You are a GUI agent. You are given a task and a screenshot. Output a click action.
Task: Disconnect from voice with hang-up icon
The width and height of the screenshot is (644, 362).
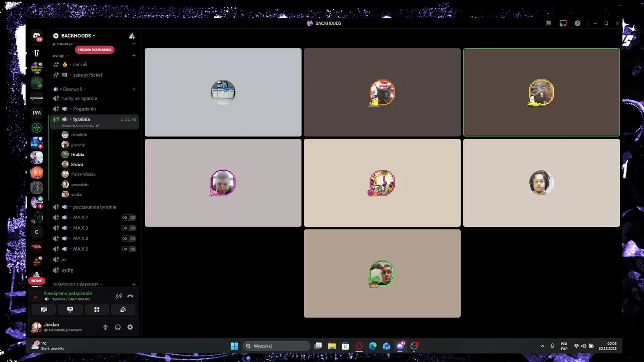point(130,296)
